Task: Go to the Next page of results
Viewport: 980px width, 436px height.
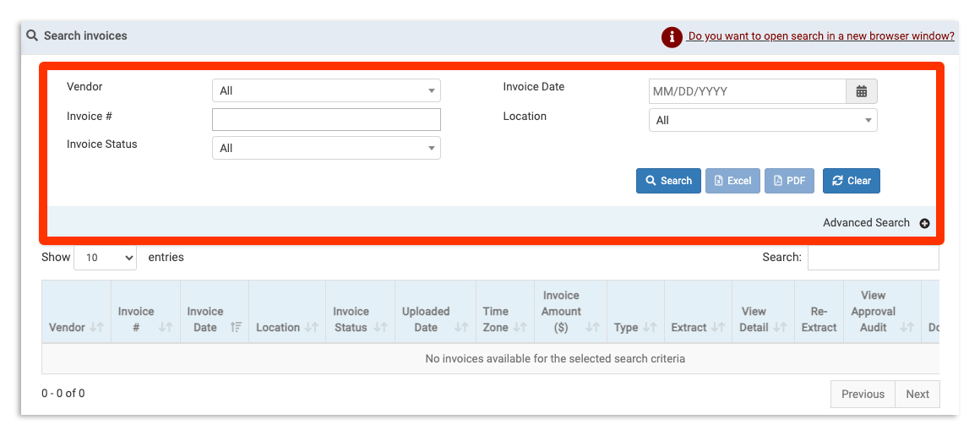Action: point(917,394)
